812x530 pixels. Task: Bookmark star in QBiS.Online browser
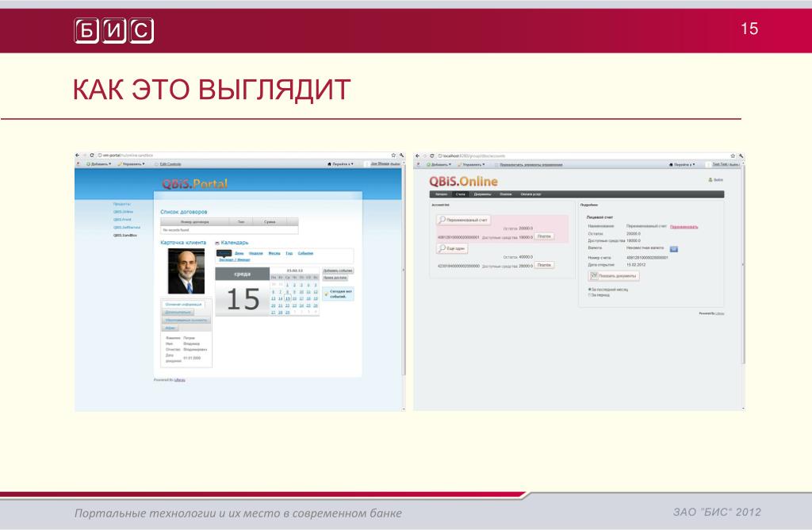pyautogui.click(x=733, y=156)
